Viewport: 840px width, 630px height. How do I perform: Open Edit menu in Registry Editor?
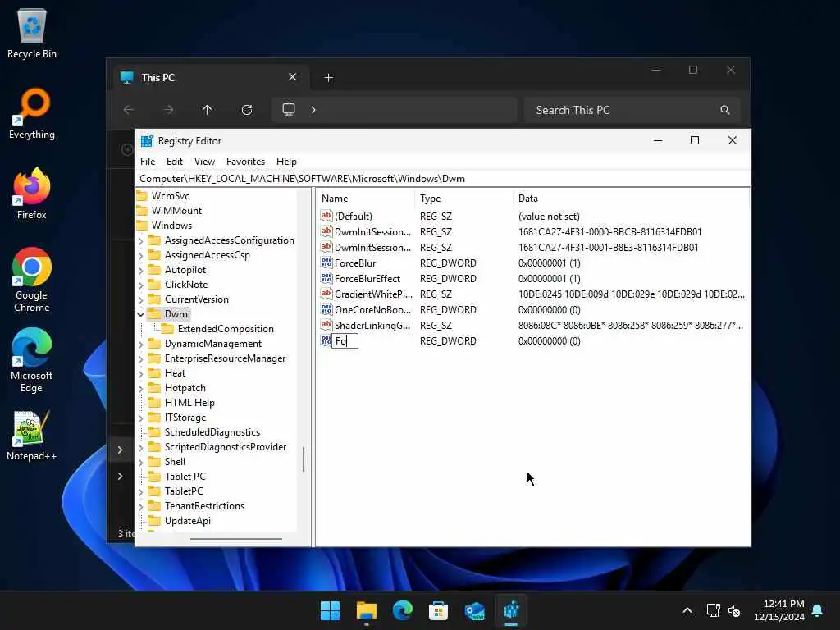pos(175,162)
